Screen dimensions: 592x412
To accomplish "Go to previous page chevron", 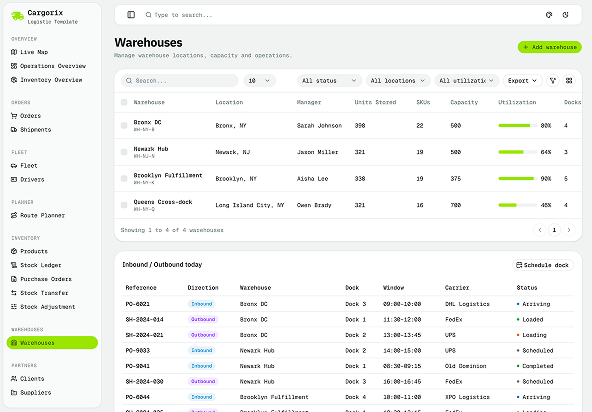I will pyautogui.click(x=540, y=230).
